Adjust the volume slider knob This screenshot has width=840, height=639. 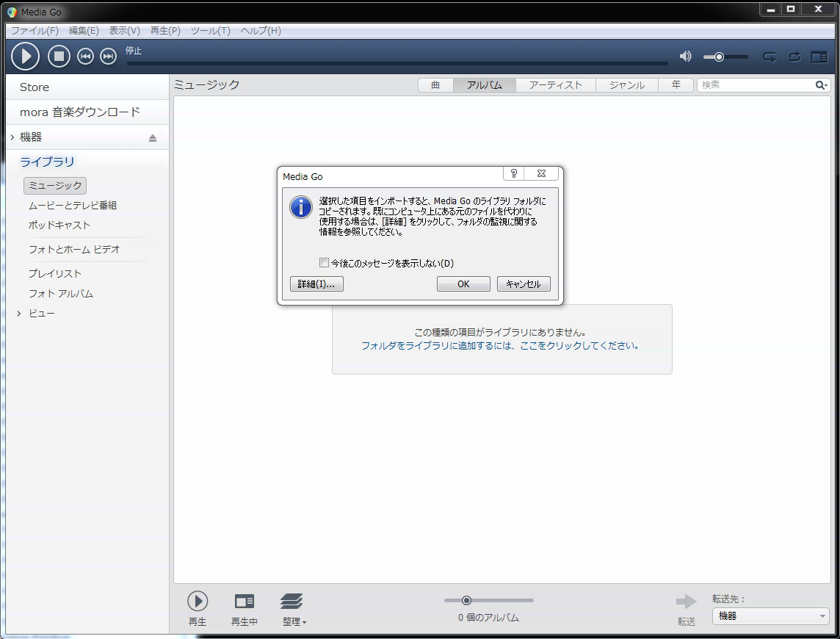click(x=719, y=57)
